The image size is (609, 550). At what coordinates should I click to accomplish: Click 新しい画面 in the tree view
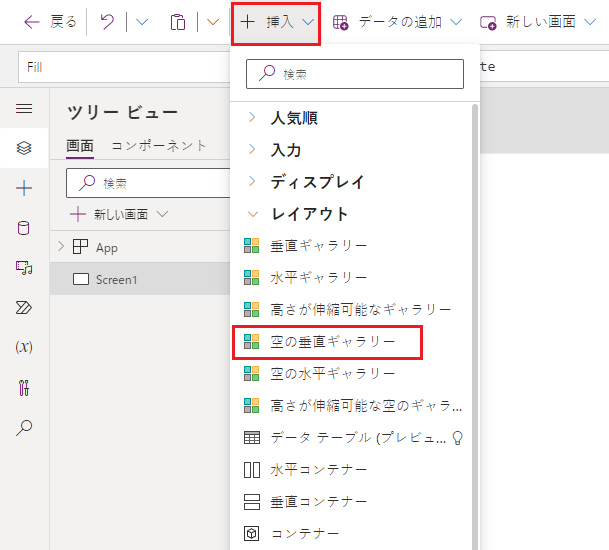pyautogui.click(x=120, y=214)
